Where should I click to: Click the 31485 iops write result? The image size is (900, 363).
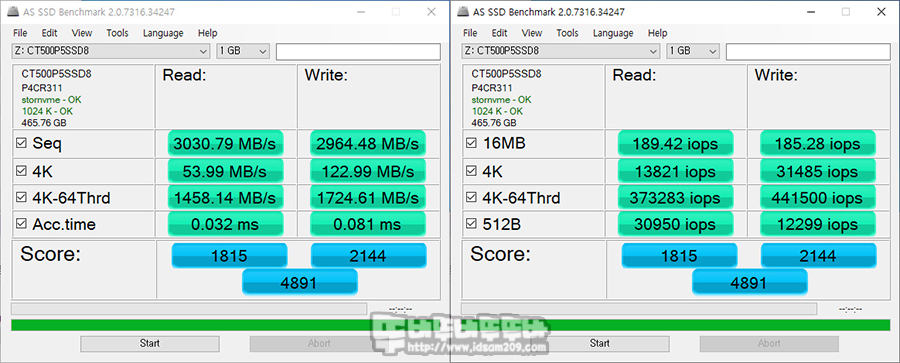pos(818,171)
